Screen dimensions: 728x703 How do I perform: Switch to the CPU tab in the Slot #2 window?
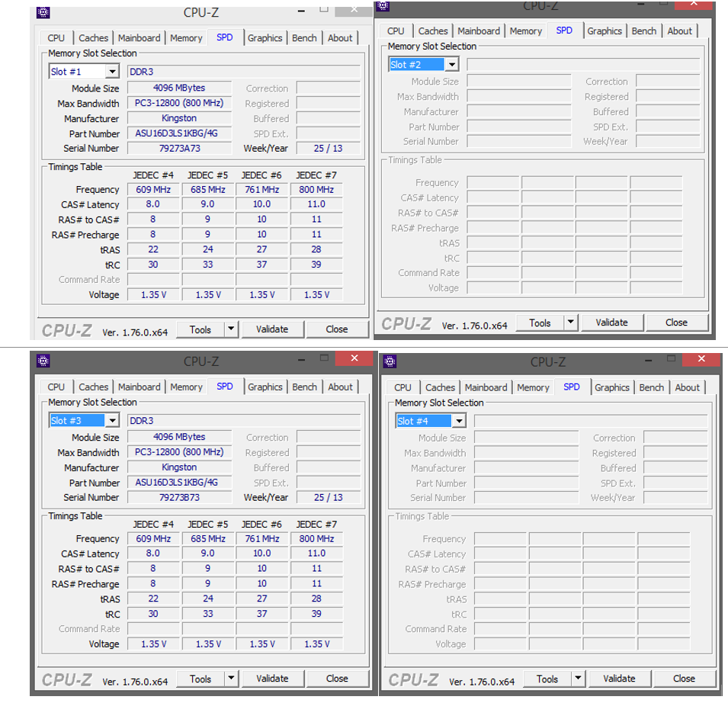tap(396, 31)
